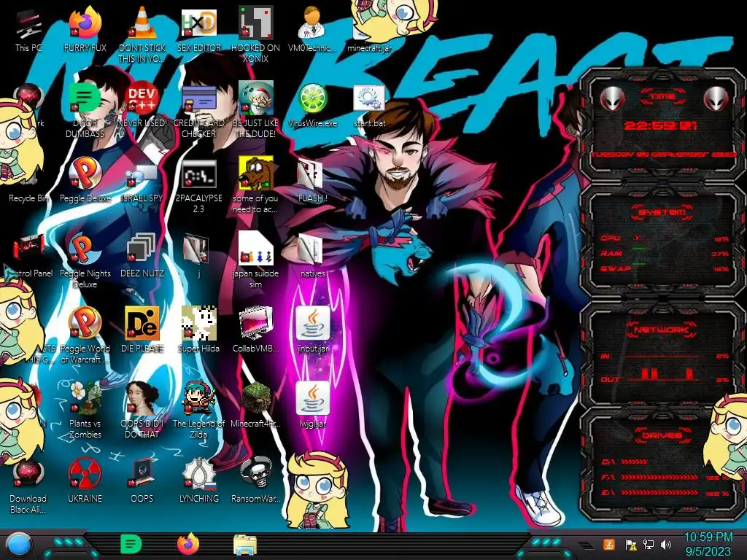747x560 pixels.
Task: Click the TIME header in the widget
Action: click(662, 96)
